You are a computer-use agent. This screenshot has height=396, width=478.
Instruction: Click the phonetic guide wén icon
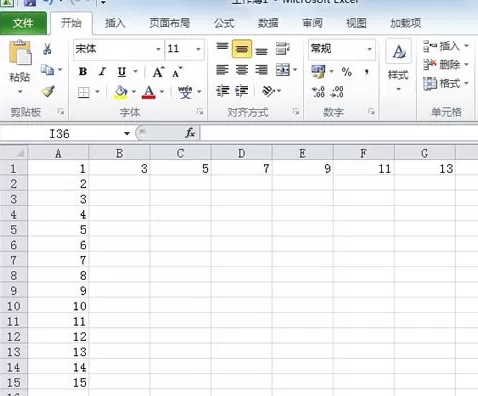(185, 92)
